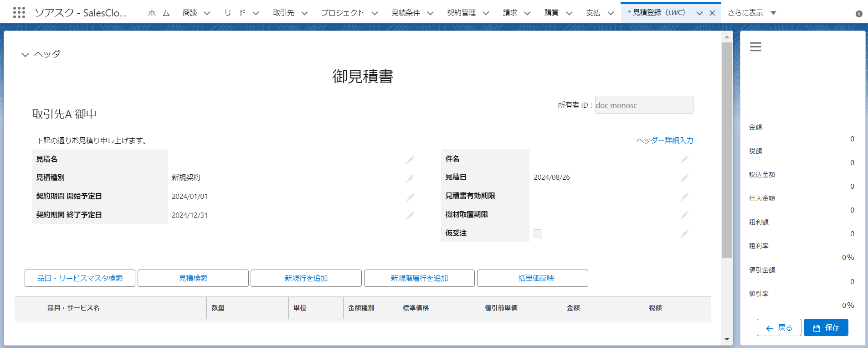Click the hamburger menu icon in side panel
The height and width of the screenshot is (348, 868).
point(755,47)
